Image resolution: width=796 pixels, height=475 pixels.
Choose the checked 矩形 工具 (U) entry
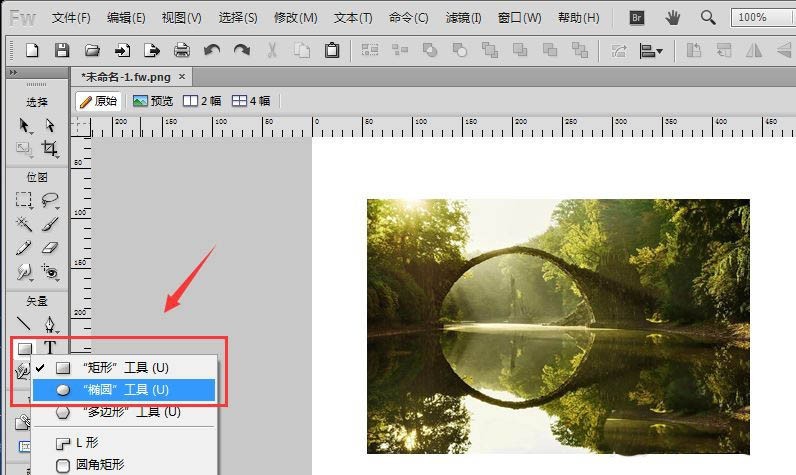pos(124,367)
